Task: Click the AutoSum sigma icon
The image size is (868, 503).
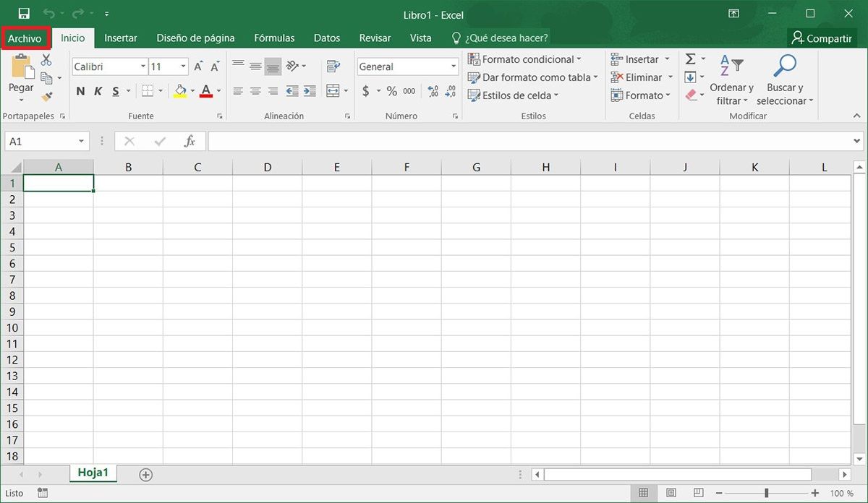Action: coord(689,59)
